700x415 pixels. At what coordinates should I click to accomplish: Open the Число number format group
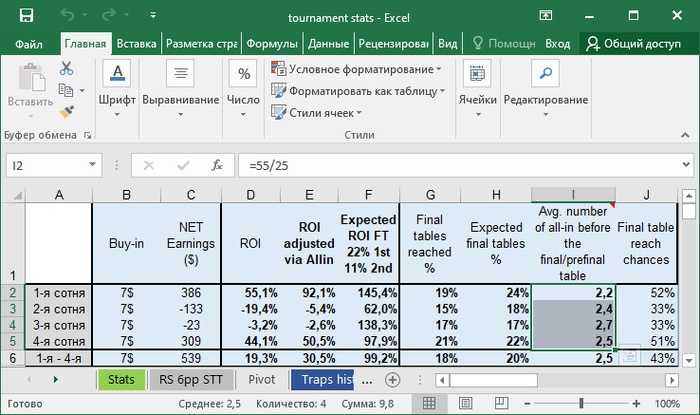243,89
